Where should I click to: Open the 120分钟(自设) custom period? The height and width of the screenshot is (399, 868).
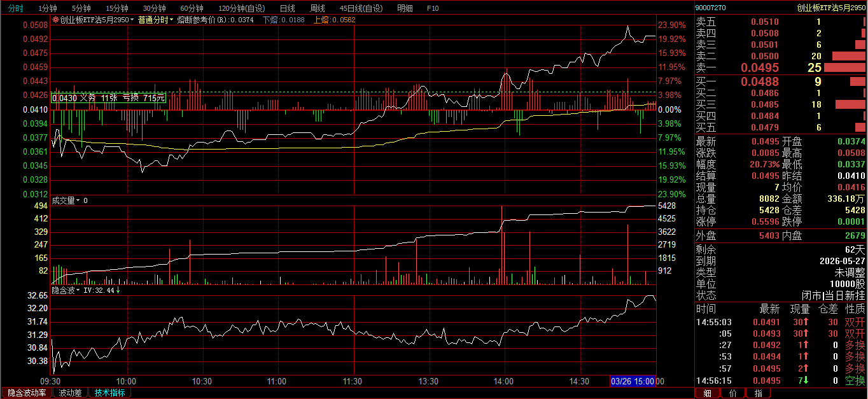click(x=242, y=8)
